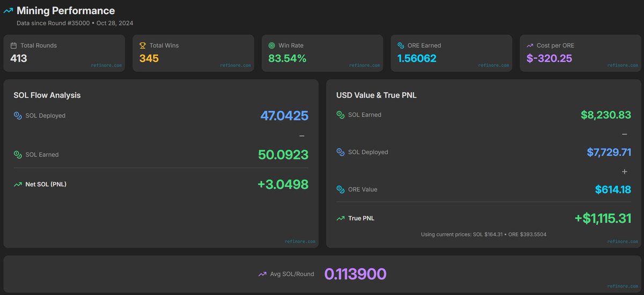Click the Avg SOL/Round value 0.113900
Viewport: 644px width, 295px height.
tap(355, 274)
